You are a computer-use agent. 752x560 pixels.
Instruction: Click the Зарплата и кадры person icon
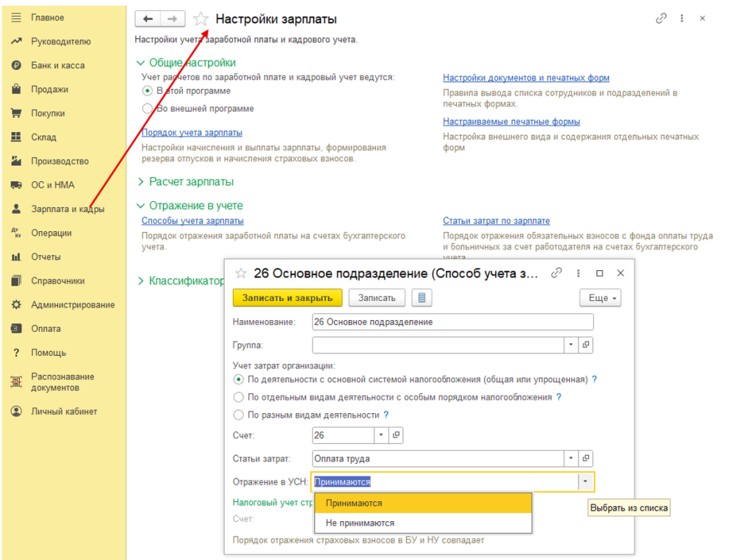point(16,208)
